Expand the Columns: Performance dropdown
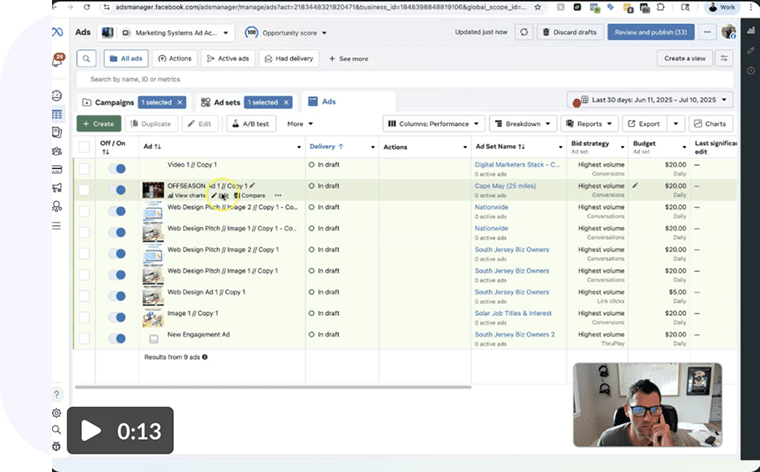 (434, 124)
